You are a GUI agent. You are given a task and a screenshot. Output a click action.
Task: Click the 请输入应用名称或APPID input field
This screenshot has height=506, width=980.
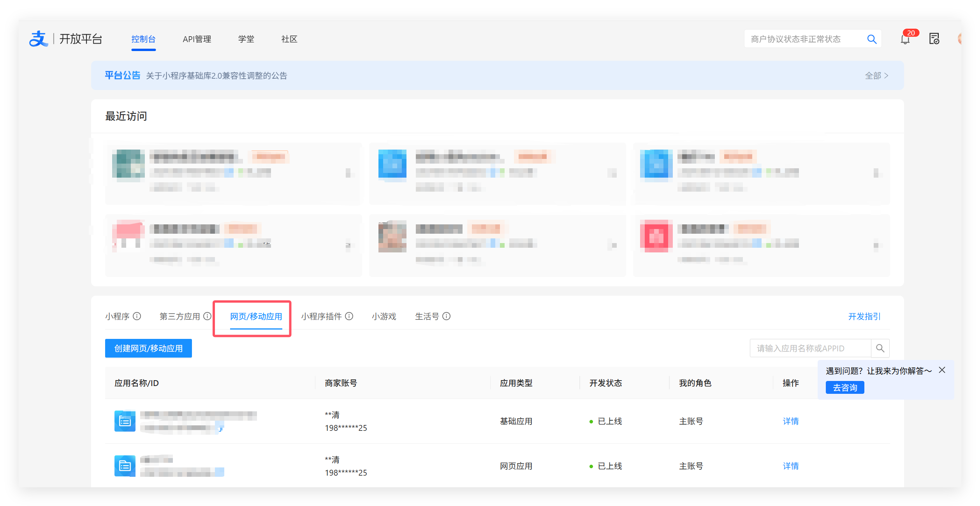click(x=810, y=348)
